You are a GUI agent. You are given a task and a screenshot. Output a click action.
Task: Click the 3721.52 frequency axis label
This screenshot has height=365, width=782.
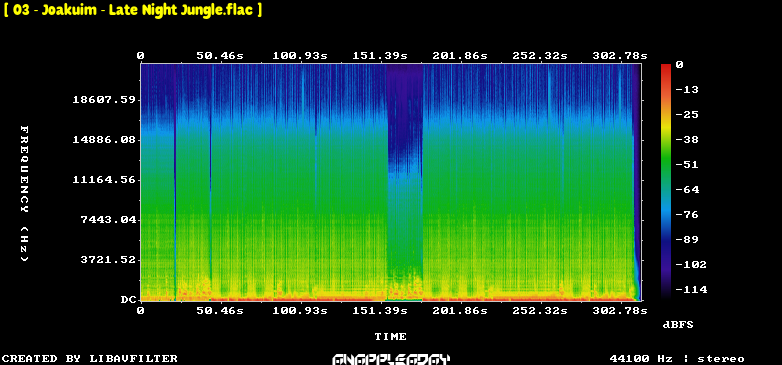pos(108,259)
